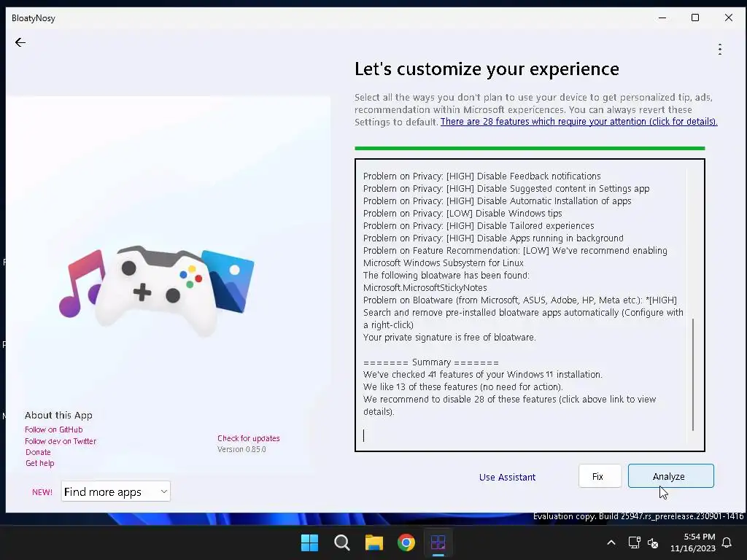Open File Explorer from taskbar
Screen dimensions: 747x560
[x=374, y=542]
